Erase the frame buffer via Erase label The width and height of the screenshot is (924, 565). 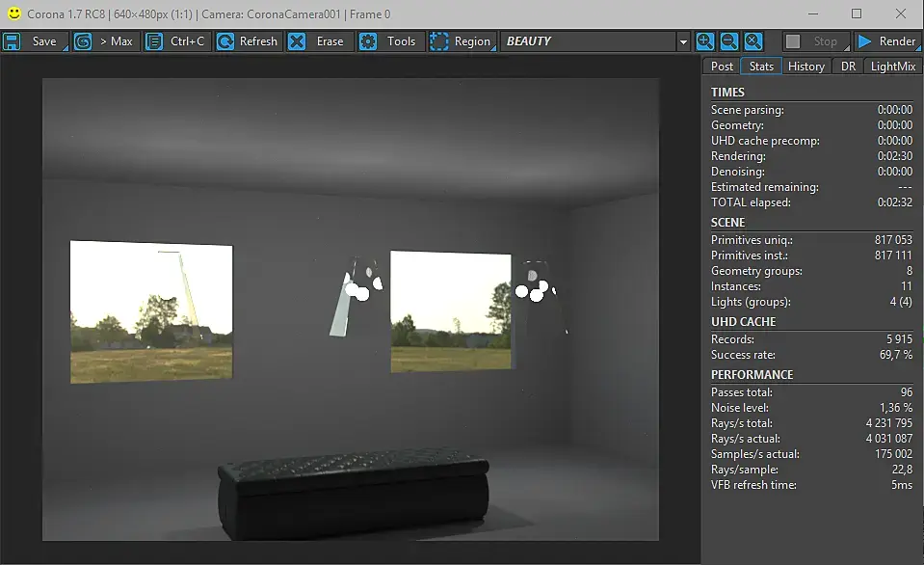330,41
